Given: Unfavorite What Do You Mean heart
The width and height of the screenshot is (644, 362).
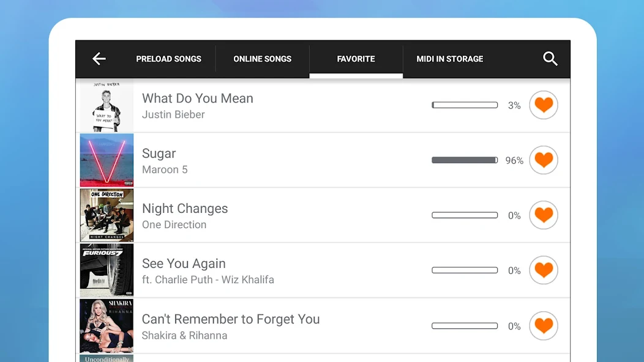Looking at the screenshot, I should (544, 105).
